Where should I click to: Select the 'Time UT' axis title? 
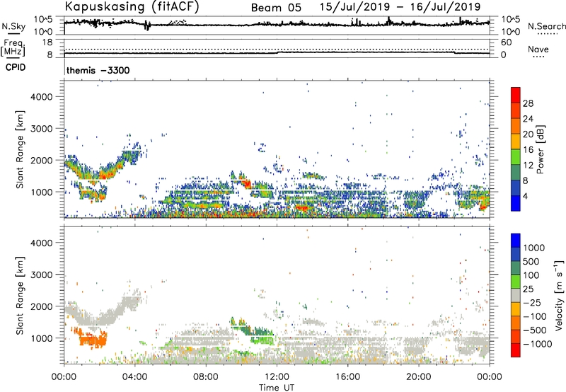tap(277, 388)
